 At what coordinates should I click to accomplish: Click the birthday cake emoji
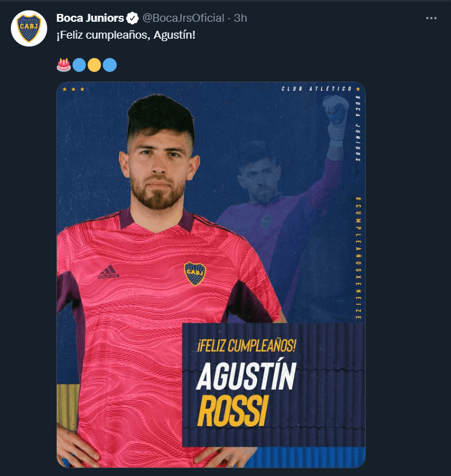(64, 65)
